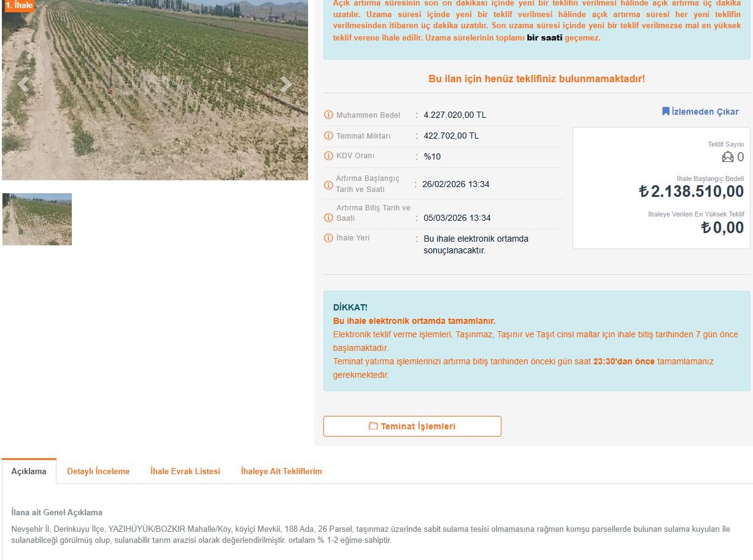Click info icon beside KDV Oranı
The height and width of the screenshot is (560, 753).
pos(328,156)
